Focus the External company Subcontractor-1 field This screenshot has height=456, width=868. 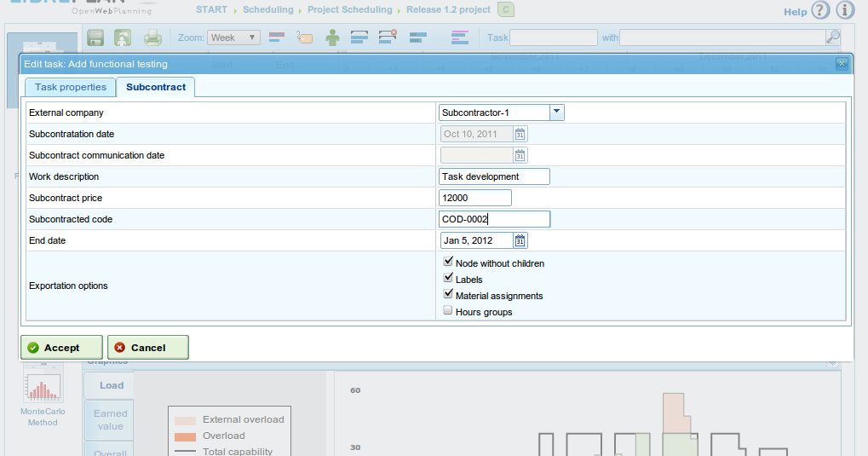pos(494,113)
